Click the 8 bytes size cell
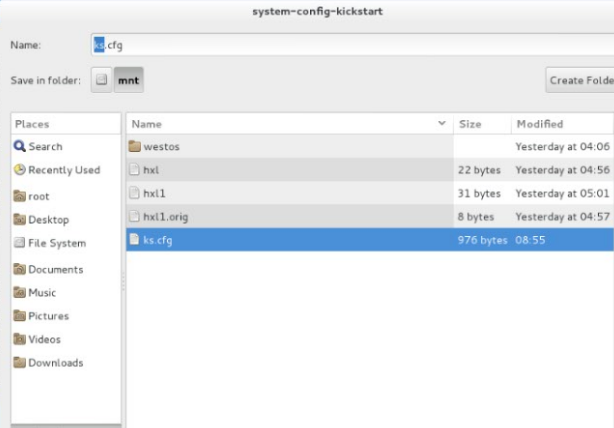 (476, 217)
